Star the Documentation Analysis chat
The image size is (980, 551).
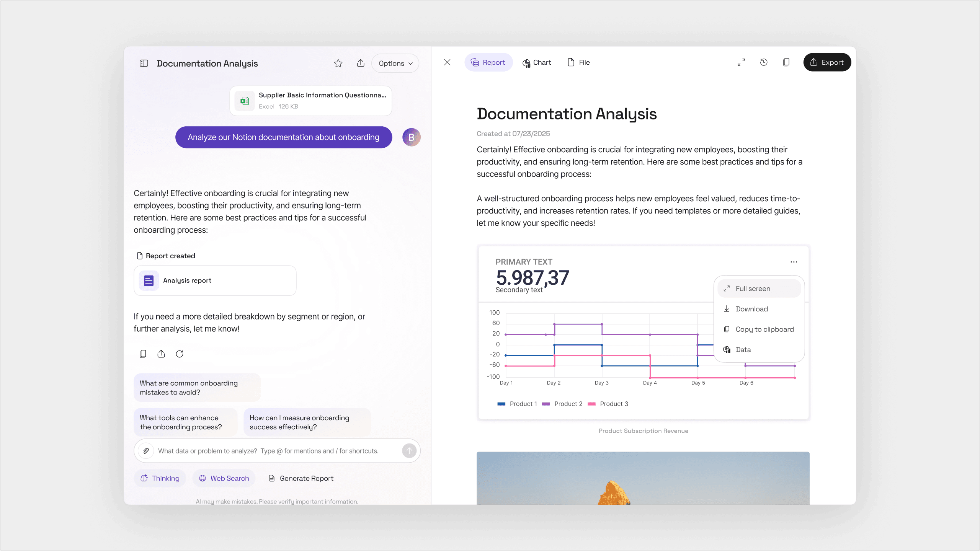338,63
